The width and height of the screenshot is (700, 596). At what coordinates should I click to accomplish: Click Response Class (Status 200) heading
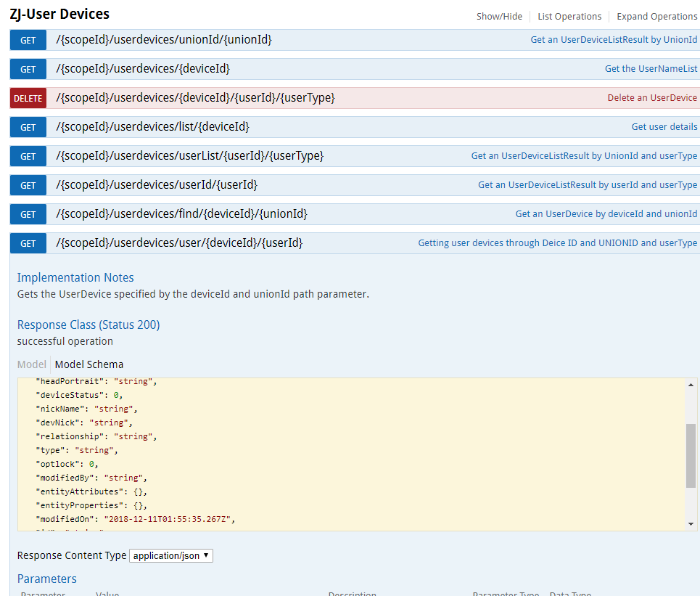(x=88, y=324)
